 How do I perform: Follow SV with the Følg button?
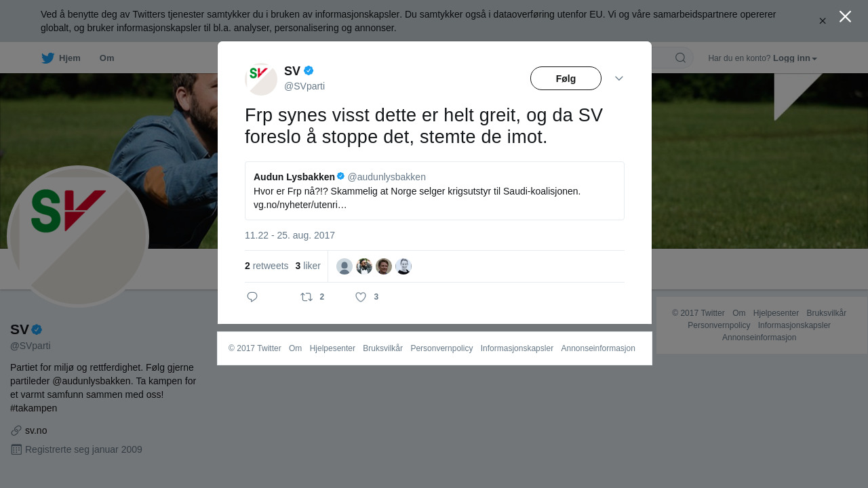coord(566,79)
